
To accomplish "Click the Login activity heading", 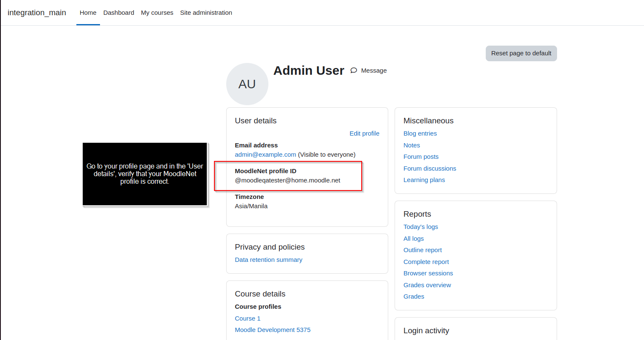I will pyautogui.click(x=426, y=331).
